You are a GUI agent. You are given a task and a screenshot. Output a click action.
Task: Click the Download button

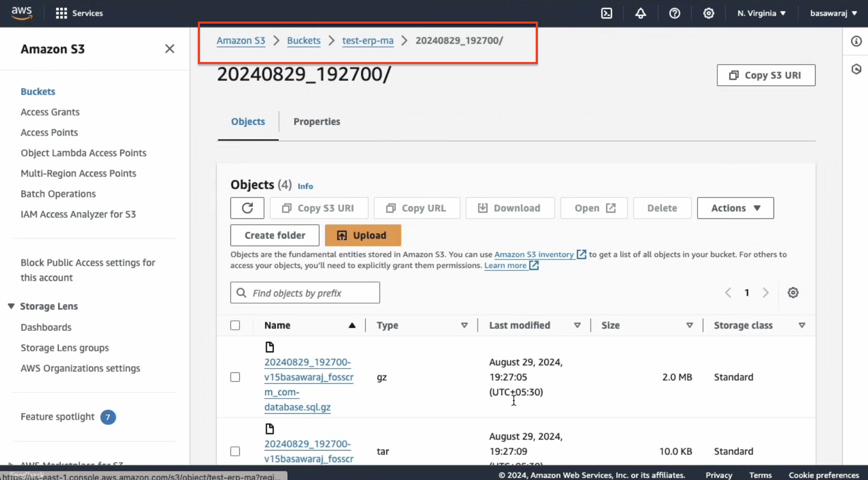click(510, 208)
